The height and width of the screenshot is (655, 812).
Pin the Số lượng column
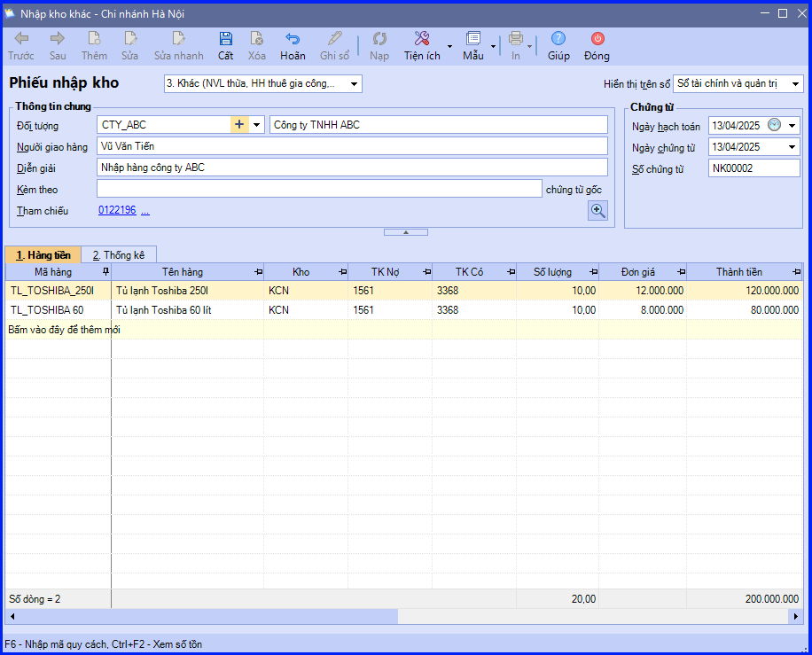593,272
